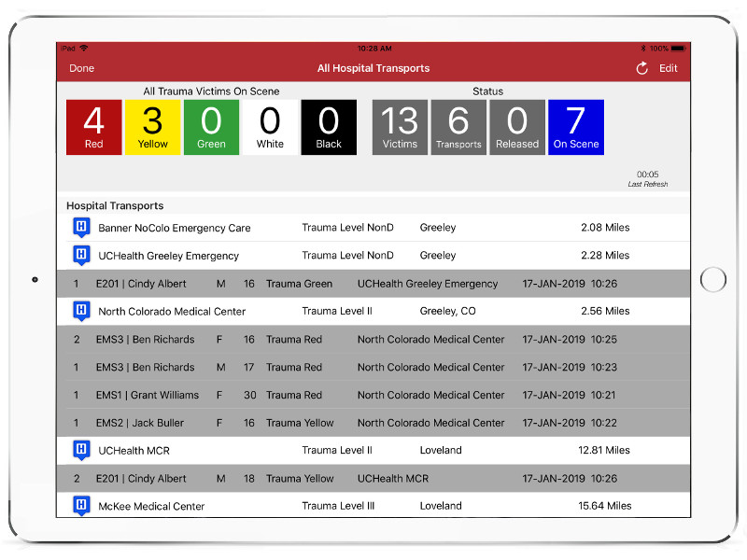Image resolution: width=747 pixels, height=560 pixels.
Task: Open the 6 Transports status tile
Action: (458, 127)
